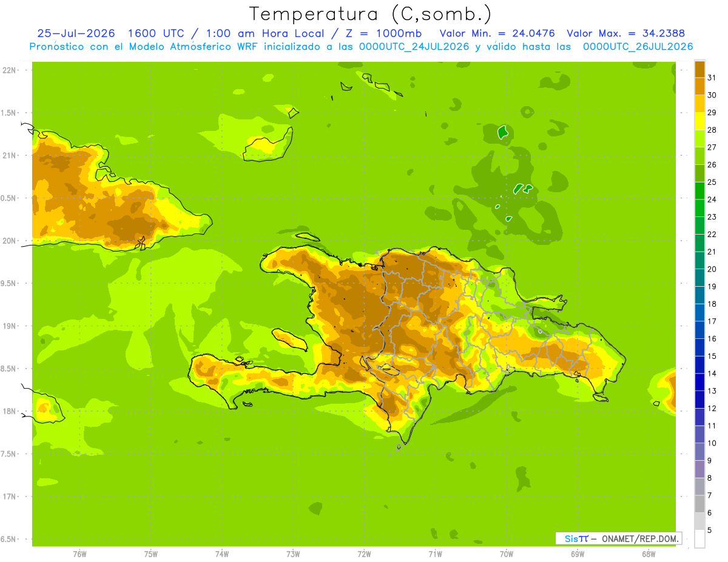Click the '76W' longitude axis label

coord(79,554)
